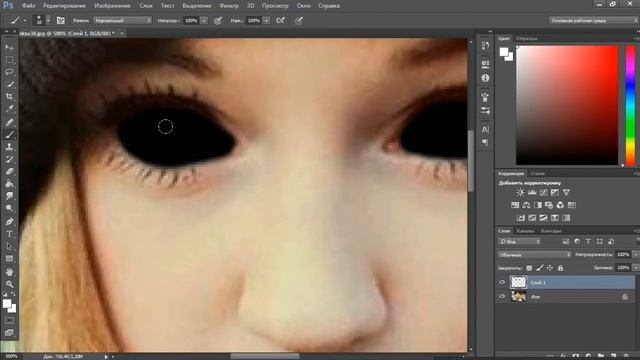Viewport: 640px width, 360px height.
Task: Toggle lock all for layer
Action: click(x=560, y=268)
